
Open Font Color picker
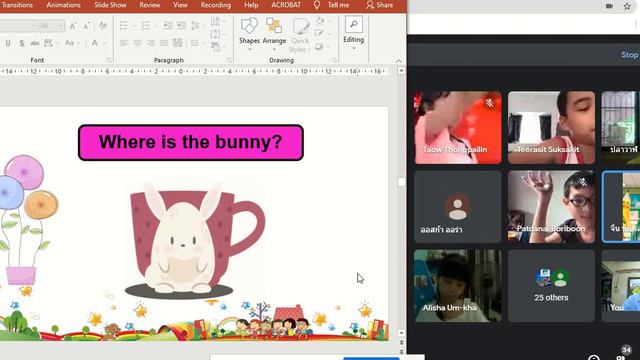point(96,43)
